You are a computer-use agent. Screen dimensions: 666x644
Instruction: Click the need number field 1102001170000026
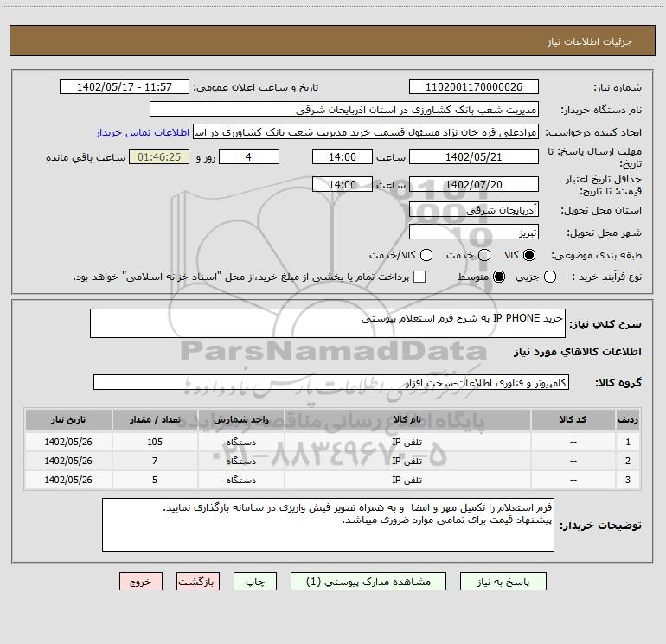(474, 87)
